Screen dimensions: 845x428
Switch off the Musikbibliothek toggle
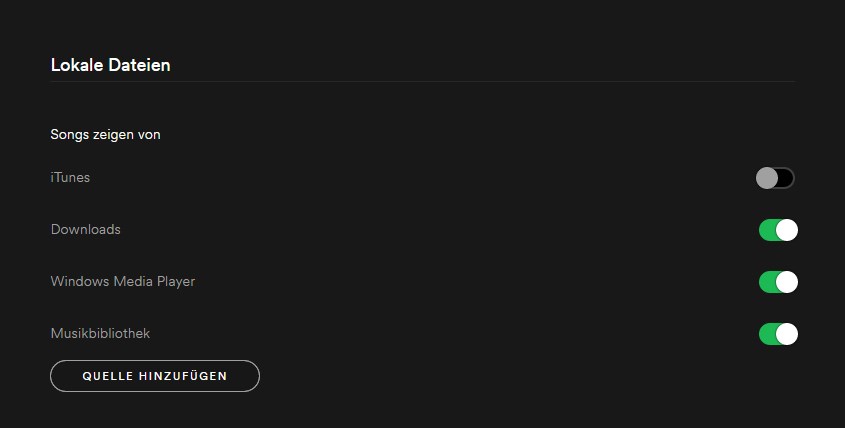click(x=778, y=334)
